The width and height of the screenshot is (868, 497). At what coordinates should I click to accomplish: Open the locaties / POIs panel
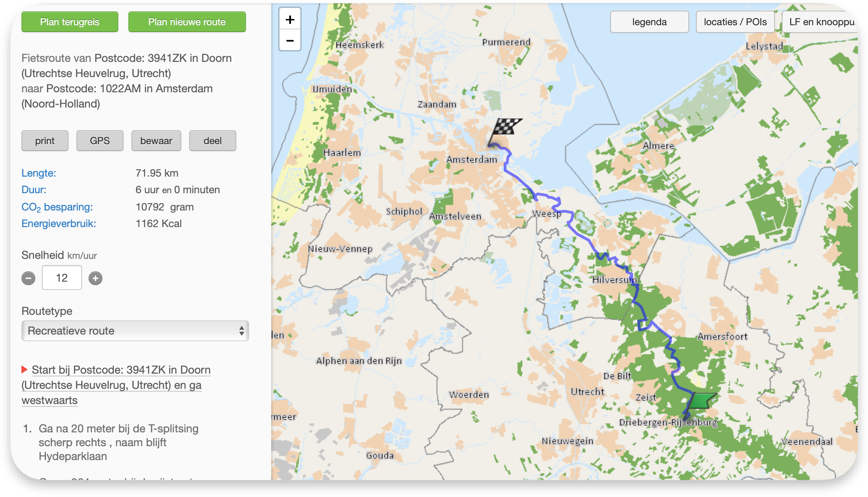click(x=735, y=22)
